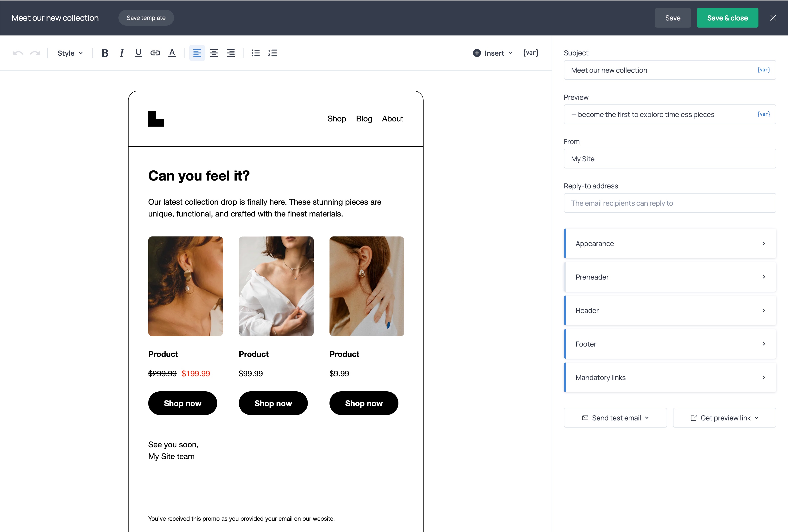
Task: Apply a numbered list
Action: (x=273, y=53)
